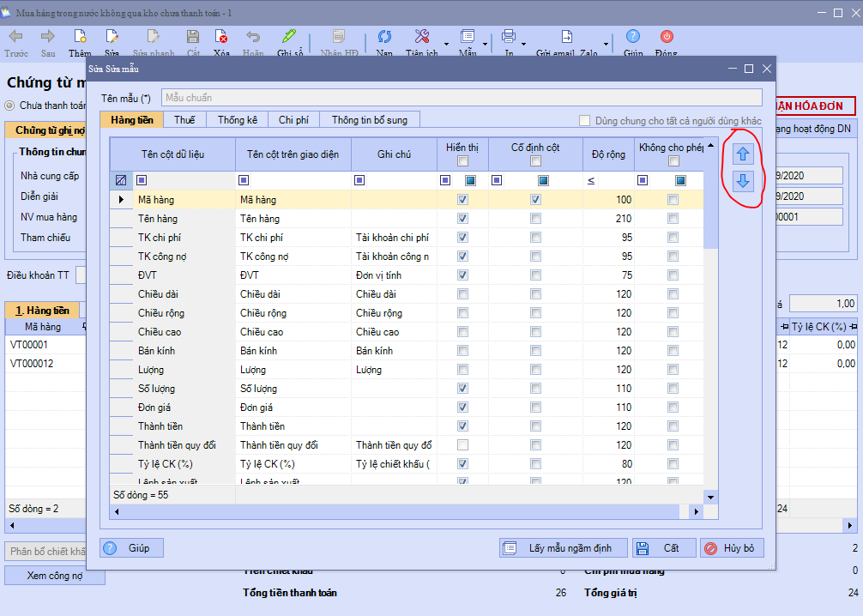Click the Giúp button in dialog footer
863x616 pixels.
131,547
